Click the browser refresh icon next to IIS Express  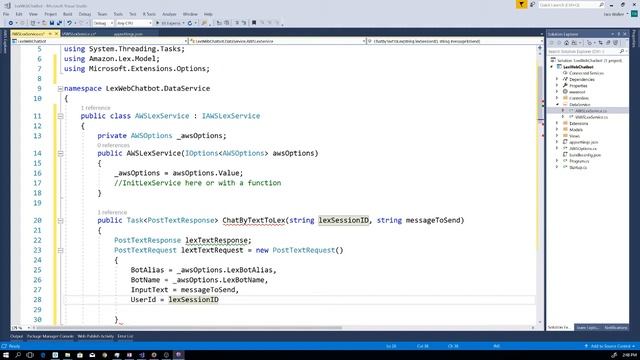(190, 23)
